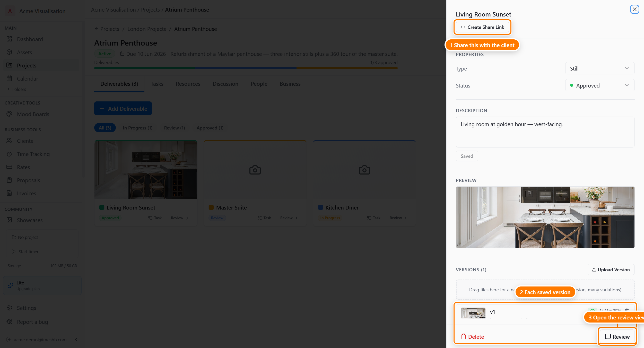Choose the No project selector
Image resolution: width=644 pixels, height=348 pixels.
point(42,237)
